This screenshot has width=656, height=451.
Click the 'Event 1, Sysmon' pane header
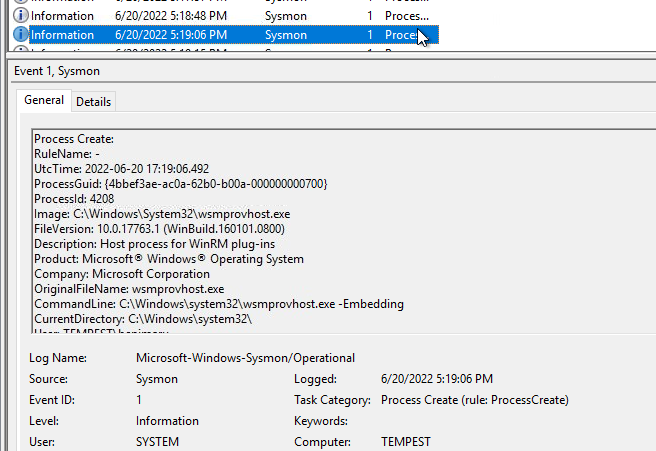(x=57, y=72)
